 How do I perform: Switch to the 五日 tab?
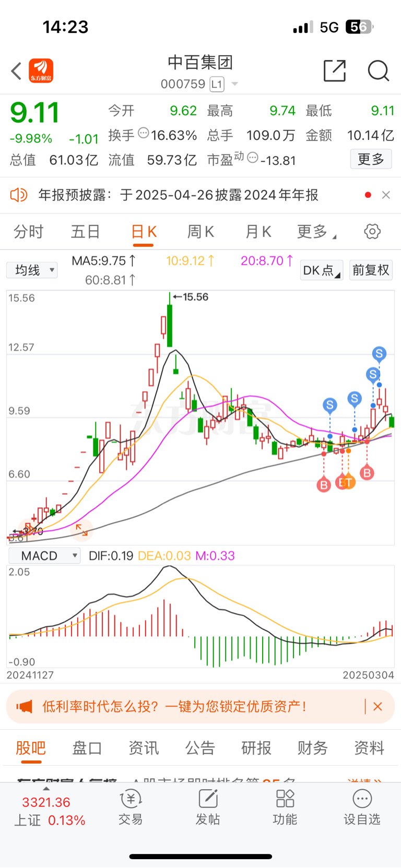coord(86,232)
